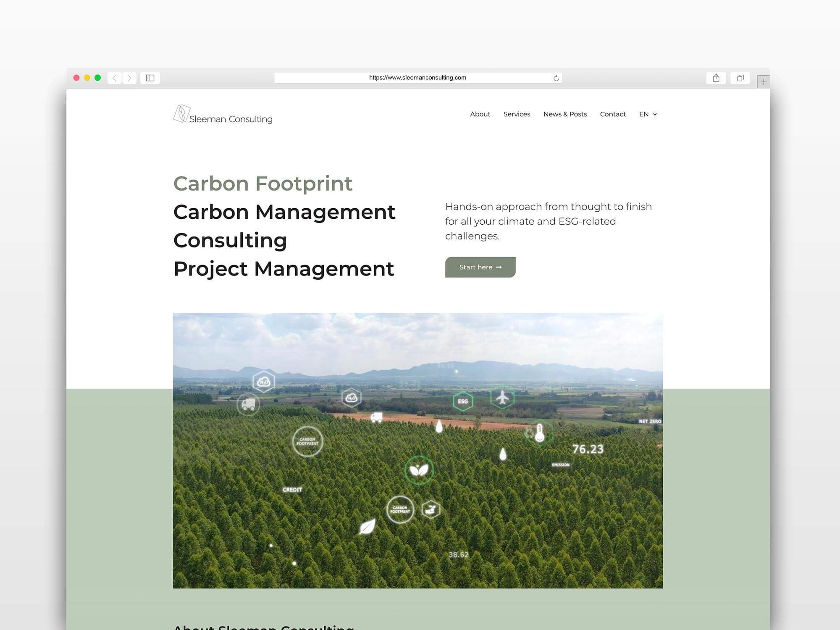Click the share icon in the browser toolbar
This screenshot has width=840, height=630.
[716, 78]
